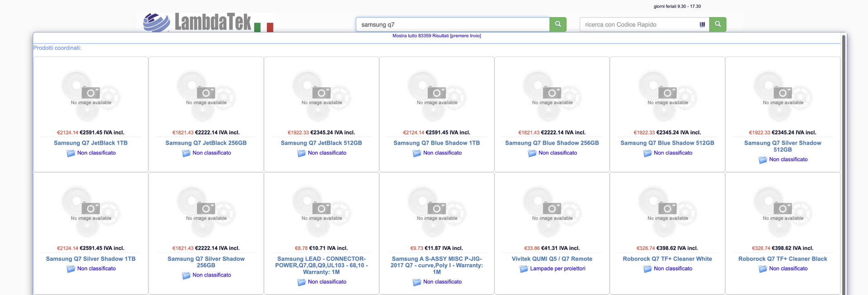Click image placeholder of Samsung Q7 JetBlack 256GB
Viewport: 868px width, 295px height.
tap(206, 96)
